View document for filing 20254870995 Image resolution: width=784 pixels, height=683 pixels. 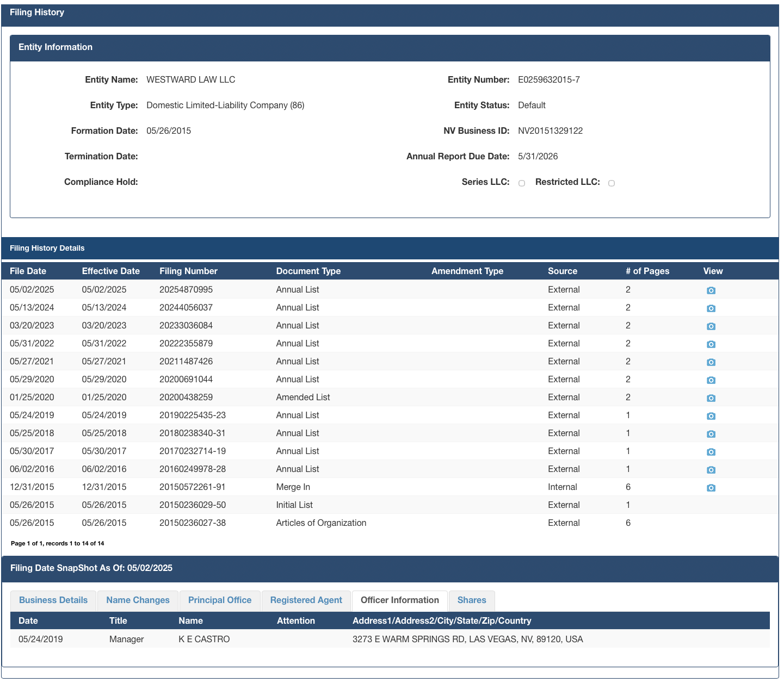click(x=711, y=290)
